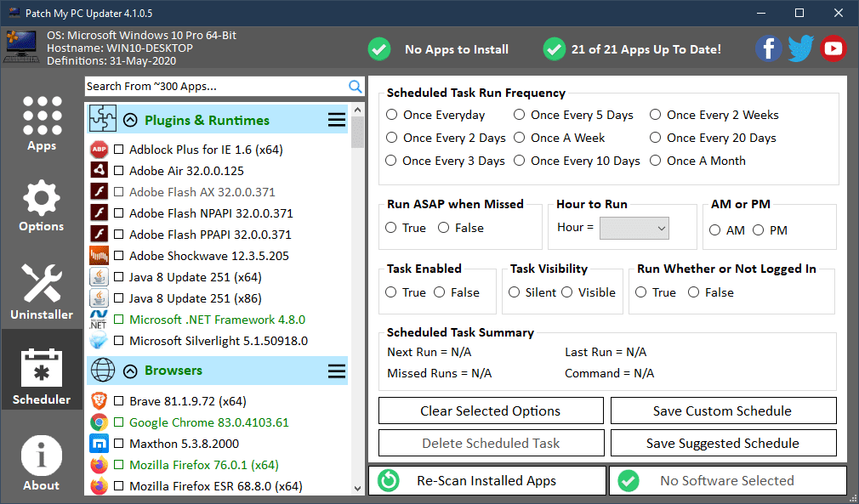Open the Hour to Run dropdown
The height and width of the screenshot is (504, 859).
click(634, 228)
